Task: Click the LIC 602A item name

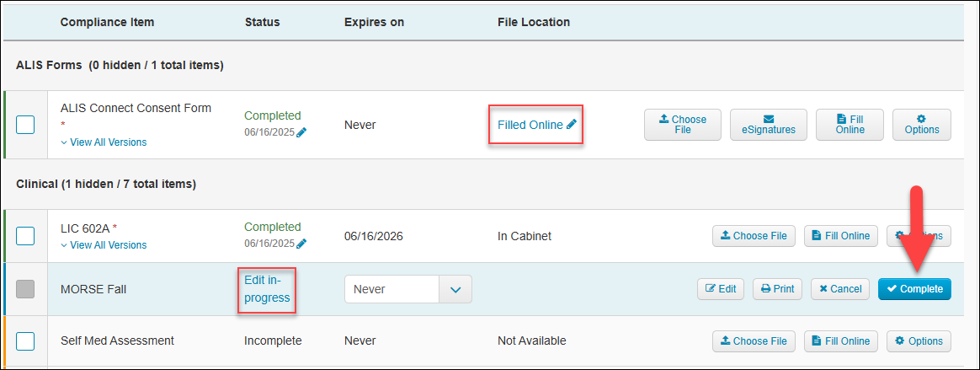Action: tap(86, 228)
